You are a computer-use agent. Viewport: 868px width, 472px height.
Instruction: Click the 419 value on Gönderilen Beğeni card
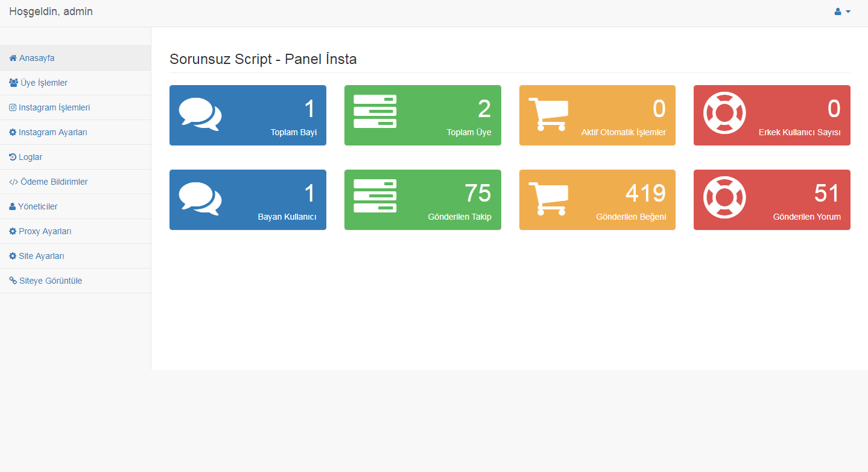click(x=645, y=193)
